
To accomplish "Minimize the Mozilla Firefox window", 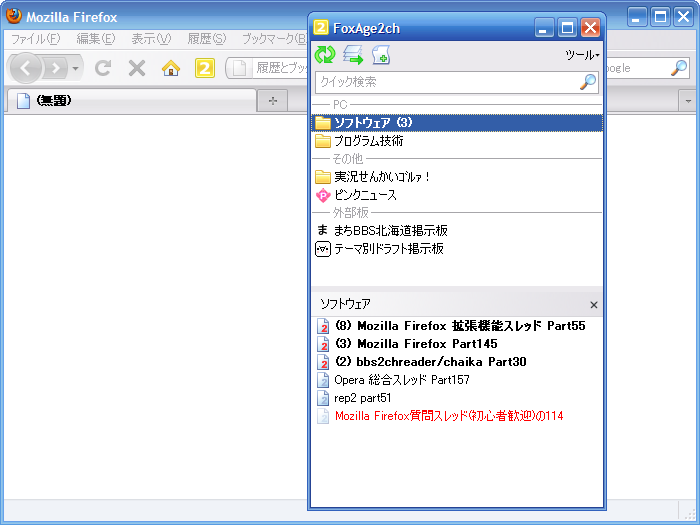I will [x=637, y=17].
